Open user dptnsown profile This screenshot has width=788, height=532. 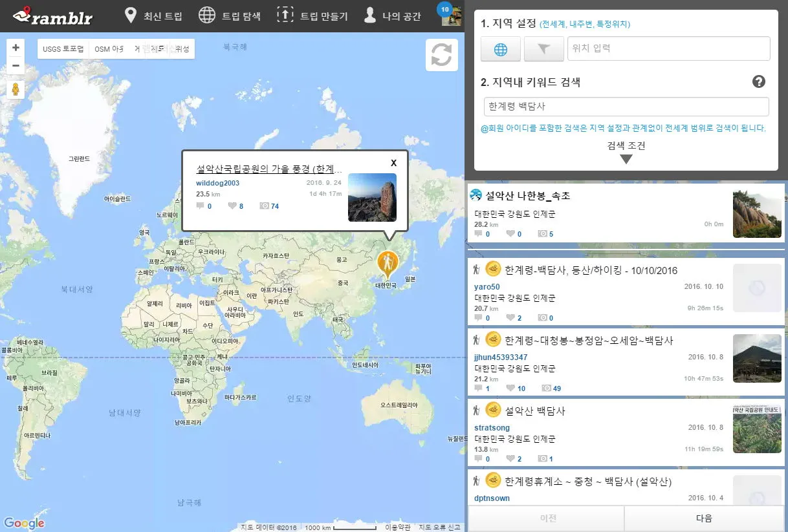click(492, 498)
